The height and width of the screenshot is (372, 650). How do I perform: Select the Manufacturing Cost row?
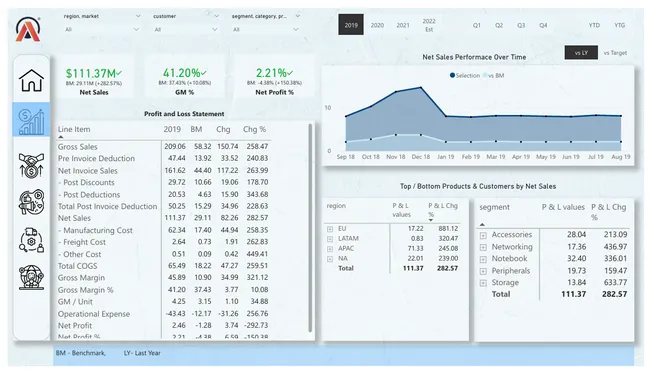163,230
